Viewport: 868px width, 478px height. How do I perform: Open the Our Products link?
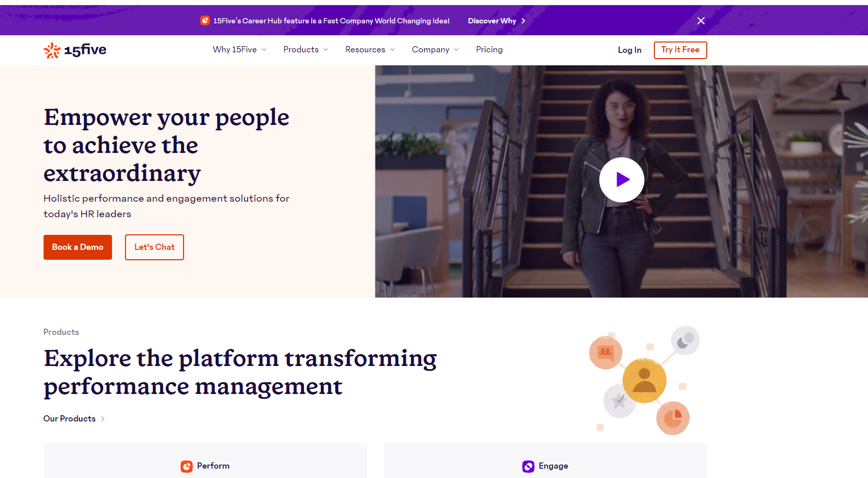(69, 419)
